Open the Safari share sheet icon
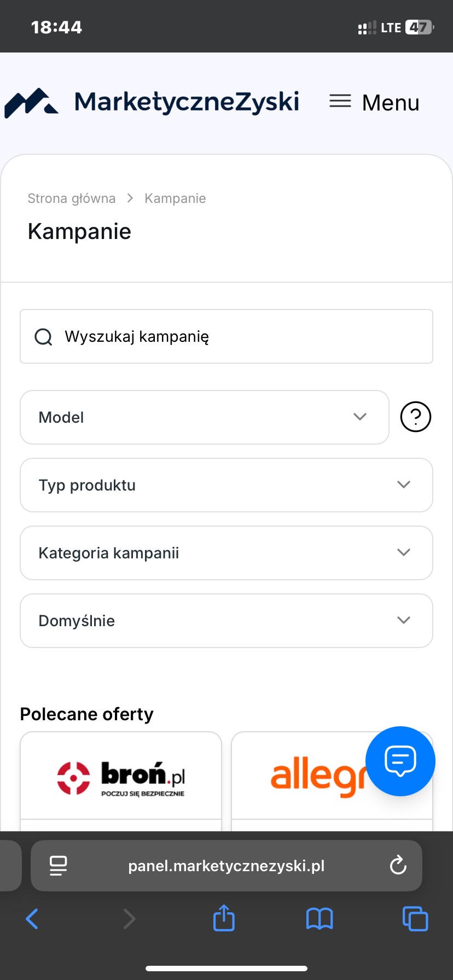453x980 pixels. click(x=224, y=918)
